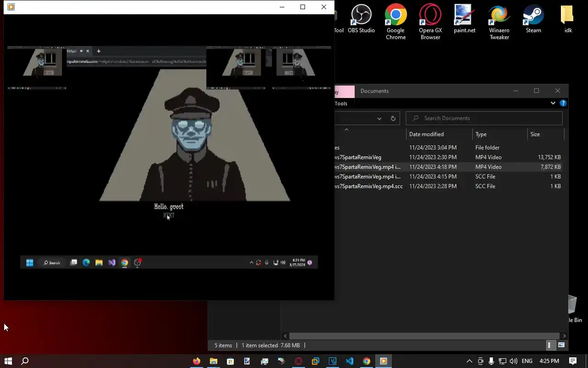Switch Documents to large icons view

(561, 345)
